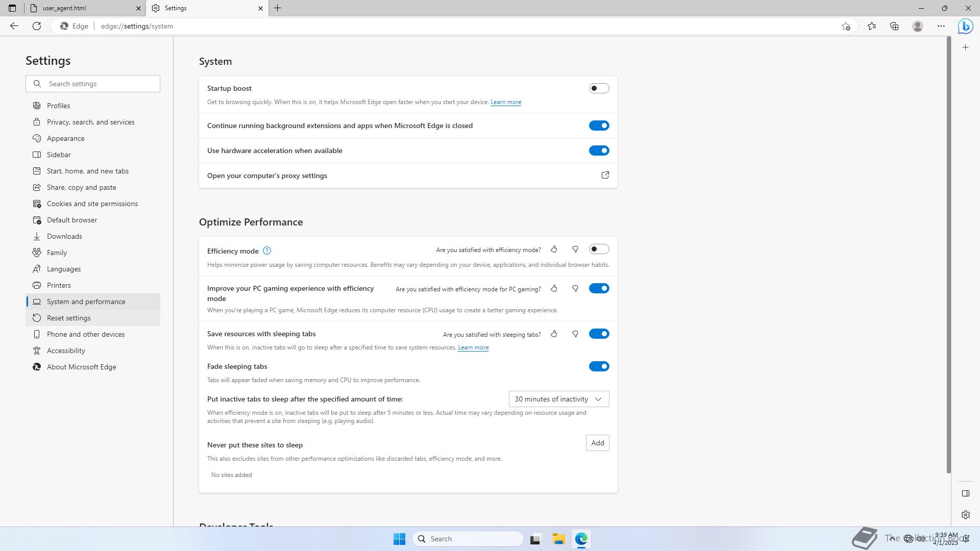Click the Back navigation arrow
The image size is (980, 551).
pyautogui.click(x=14, y=26)
